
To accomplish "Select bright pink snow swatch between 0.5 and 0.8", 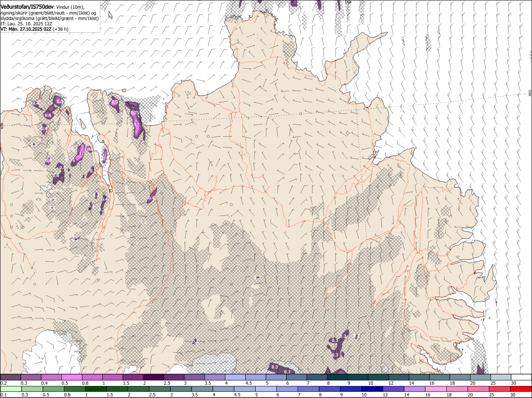I will (x=72, y=377).
